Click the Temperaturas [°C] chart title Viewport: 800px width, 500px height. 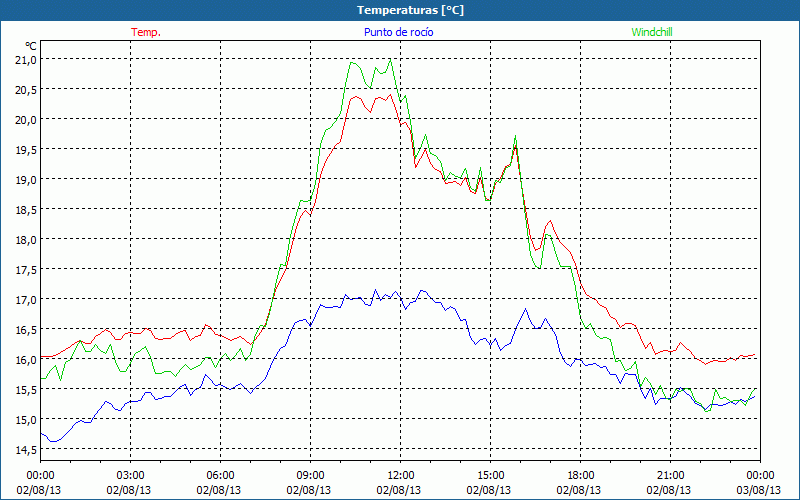(x=410, y=10)
